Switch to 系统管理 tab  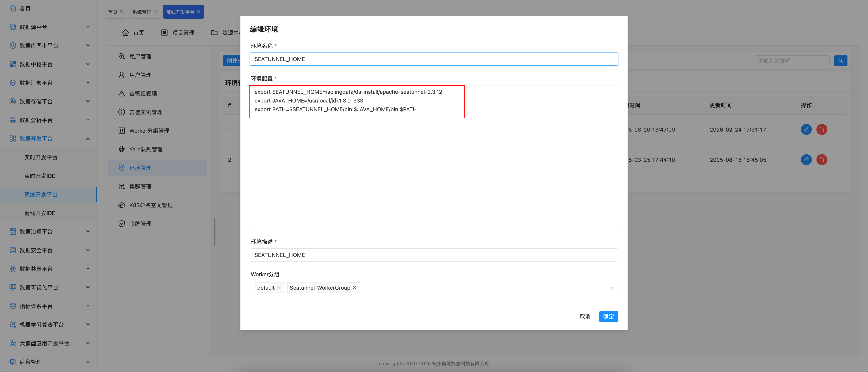coord(142,12)
